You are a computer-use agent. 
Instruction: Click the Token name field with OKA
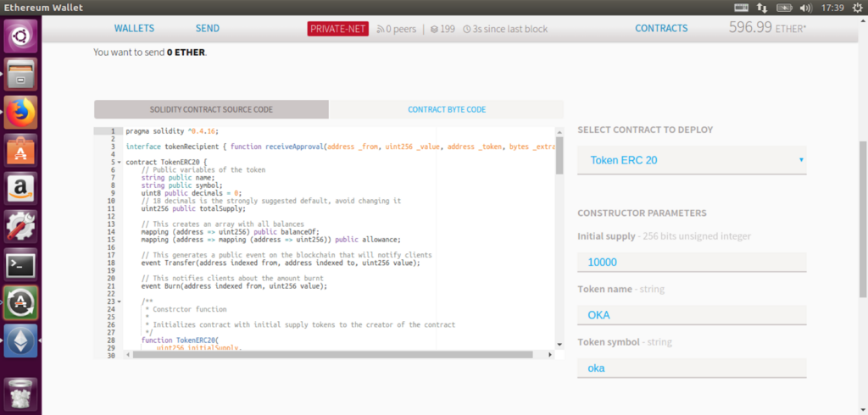click(x=692, y=315)
